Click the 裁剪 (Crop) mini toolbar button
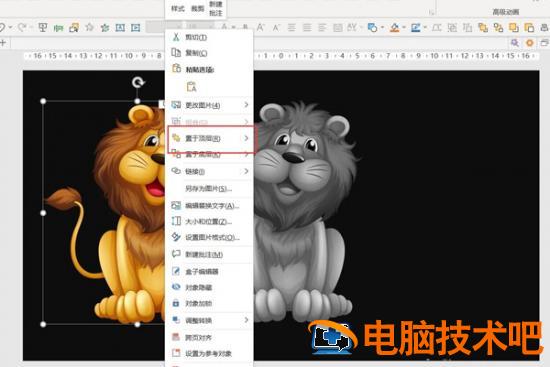Screen dimensions: 550x367 point(197,8)
